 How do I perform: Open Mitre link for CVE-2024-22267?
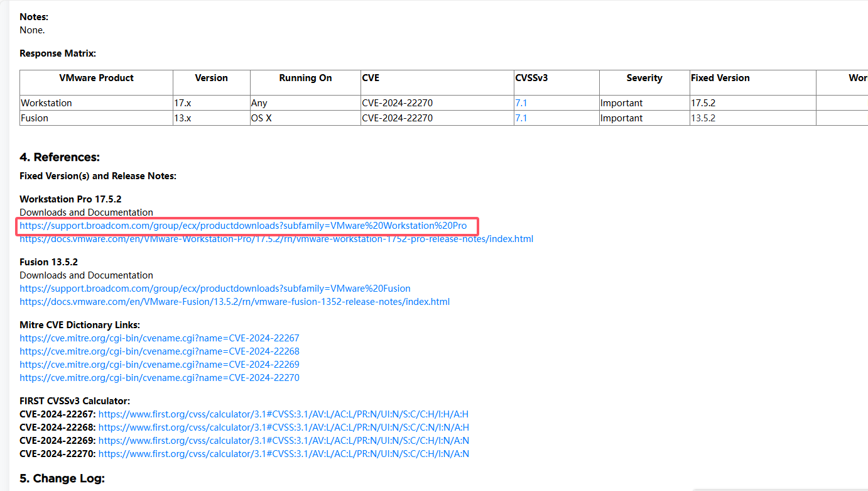[160, 338]
